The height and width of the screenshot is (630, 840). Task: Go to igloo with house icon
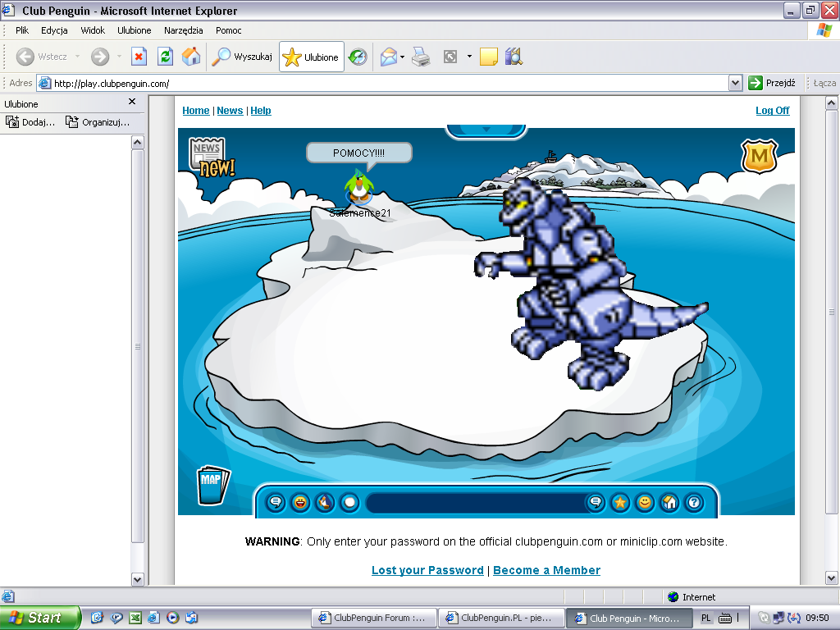[669, 503]
